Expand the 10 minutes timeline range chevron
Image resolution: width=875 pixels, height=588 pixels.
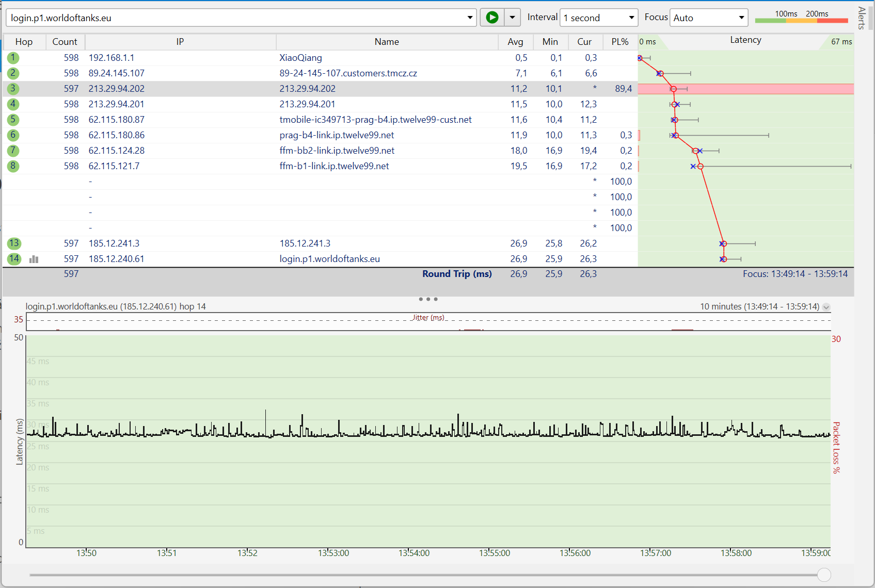(826, 307)
